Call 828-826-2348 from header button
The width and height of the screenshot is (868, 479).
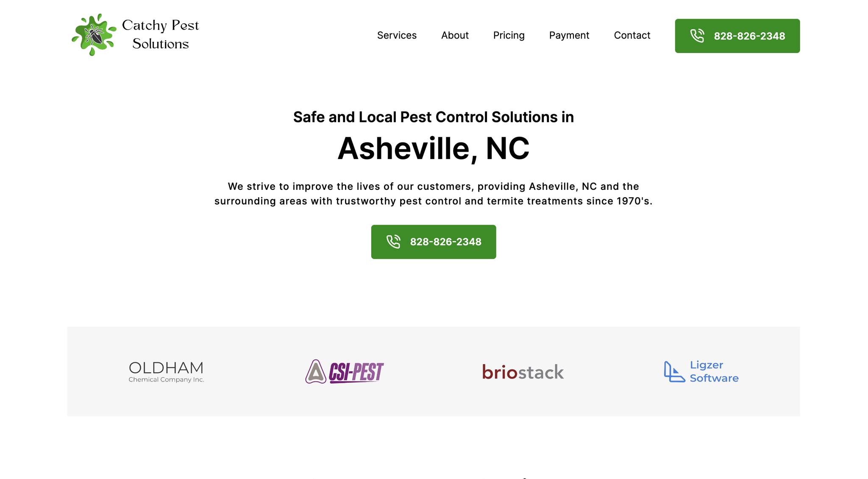[x=737, y=36]
